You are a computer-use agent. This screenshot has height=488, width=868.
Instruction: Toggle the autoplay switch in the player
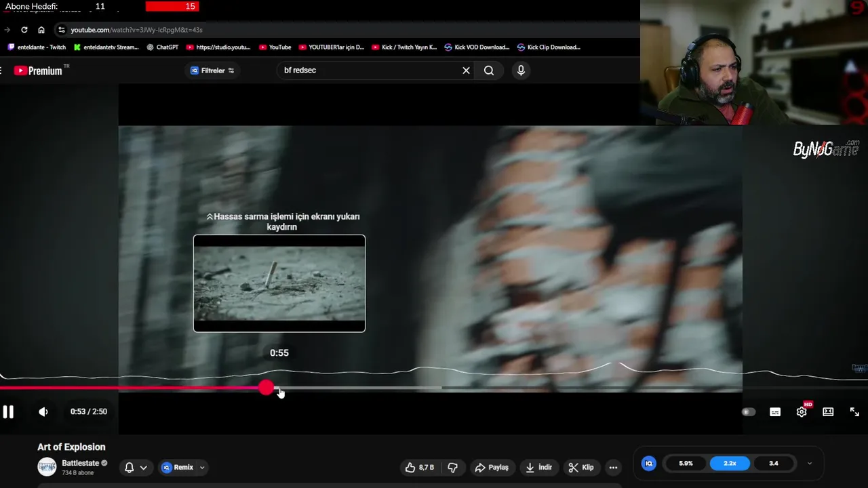pyautogui.click(x=748, y=412)
